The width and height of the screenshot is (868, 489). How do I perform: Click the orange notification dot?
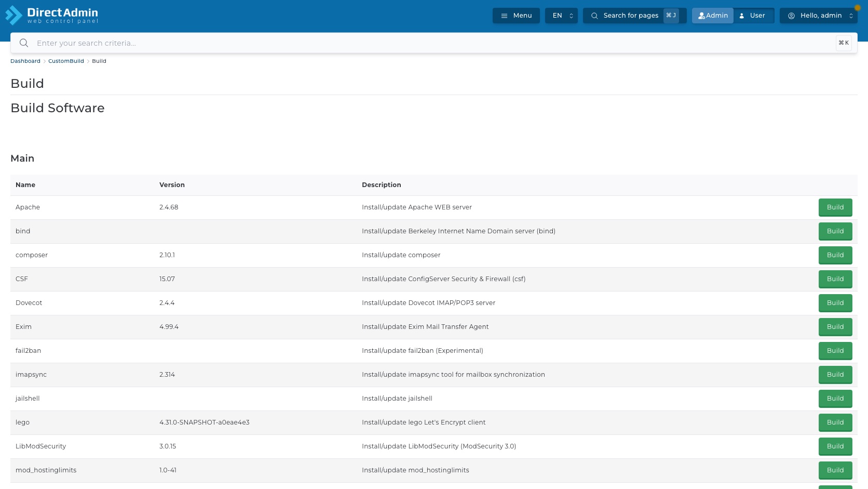pos(858,8)
